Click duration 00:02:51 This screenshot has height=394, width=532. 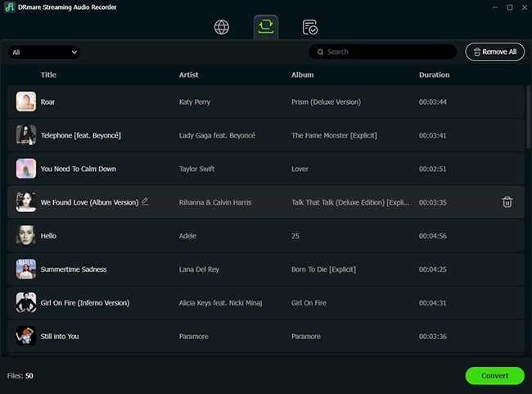(433, 169)
